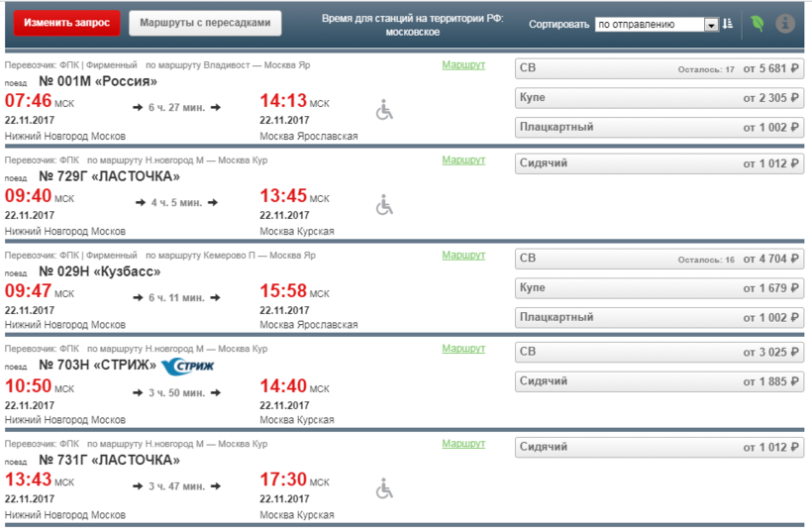The height and width of the screenshot is (532, 812).
Task: Click wheelchair icon for train 729Г Ласточка
Action: click(x=384, y=205)
